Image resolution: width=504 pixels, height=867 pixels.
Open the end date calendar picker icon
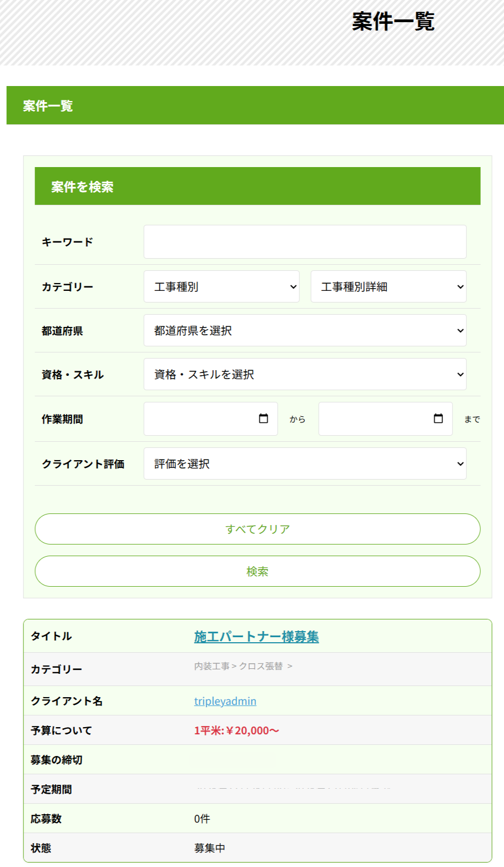pos(439,419)
